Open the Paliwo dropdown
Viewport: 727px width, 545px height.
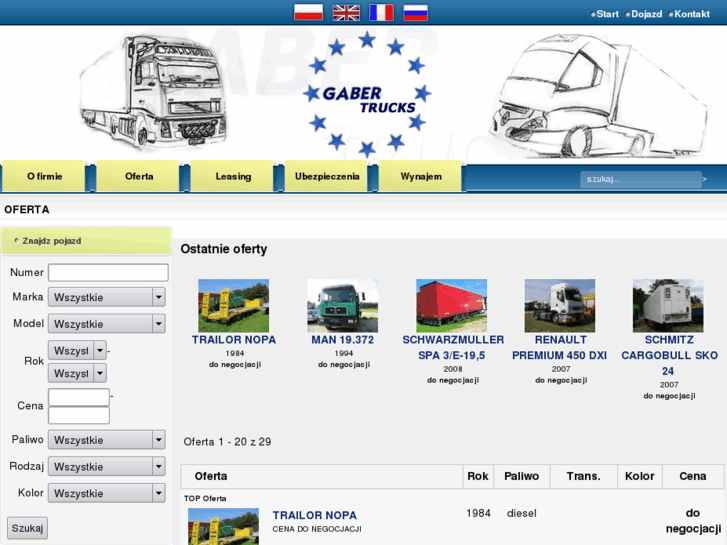[107, 440]
